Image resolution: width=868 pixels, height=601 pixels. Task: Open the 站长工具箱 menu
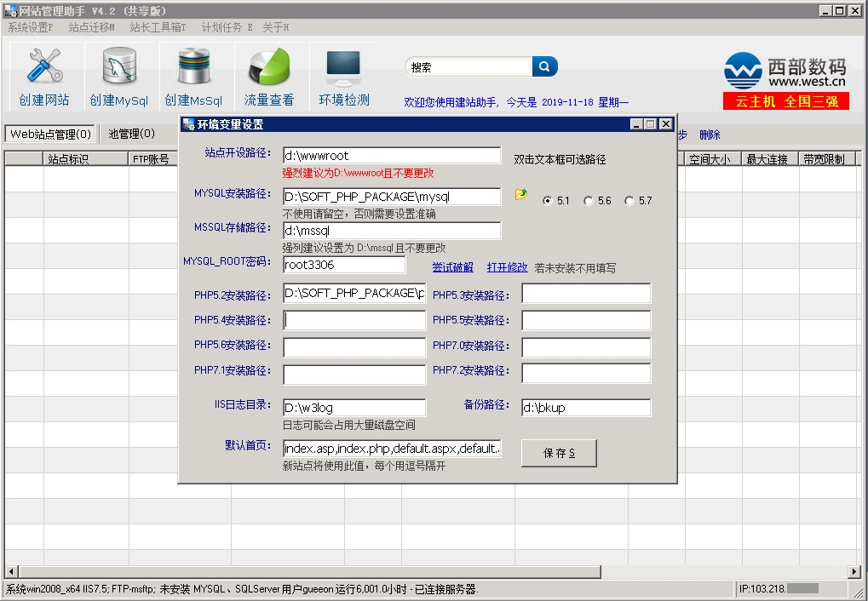tap(158, 27)
